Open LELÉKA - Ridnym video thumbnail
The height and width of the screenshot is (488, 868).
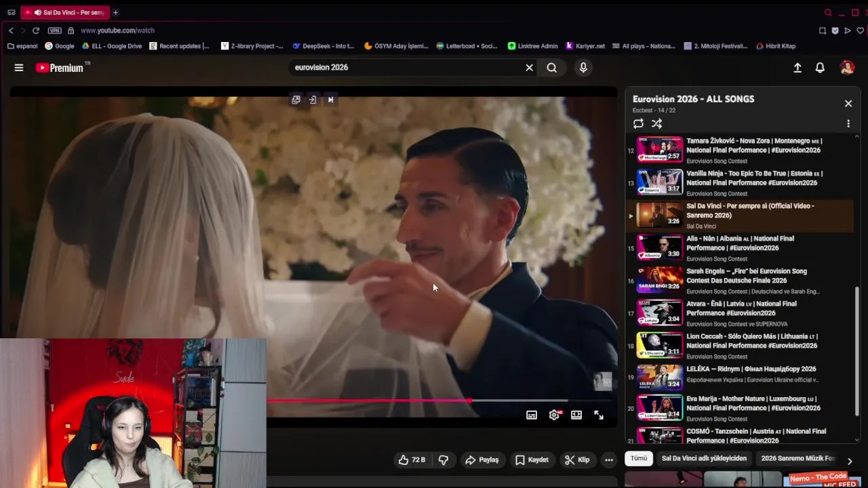click(660, 378)
